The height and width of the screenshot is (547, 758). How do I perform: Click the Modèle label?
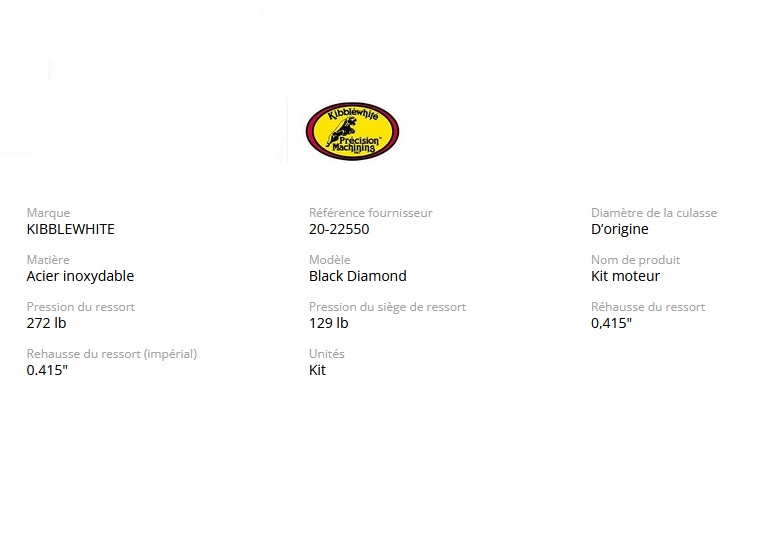click(x=330, y=260)
